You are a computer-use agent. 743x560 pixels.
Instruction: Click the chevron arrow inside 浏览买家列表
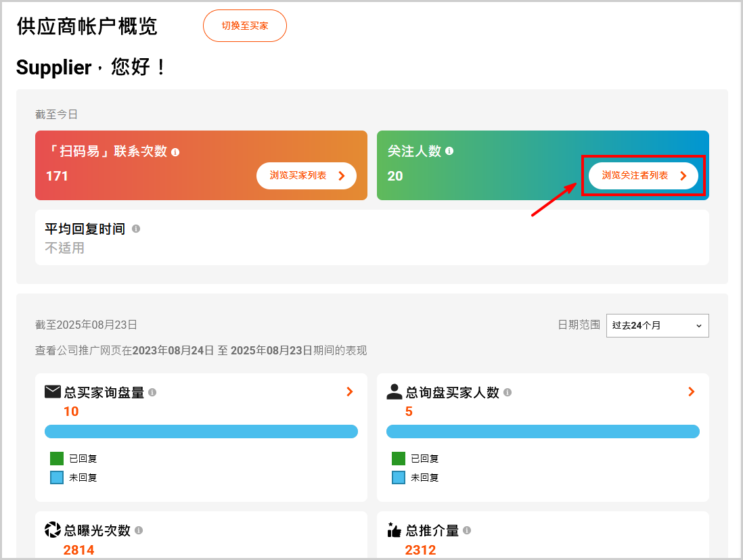coord(342,176)
